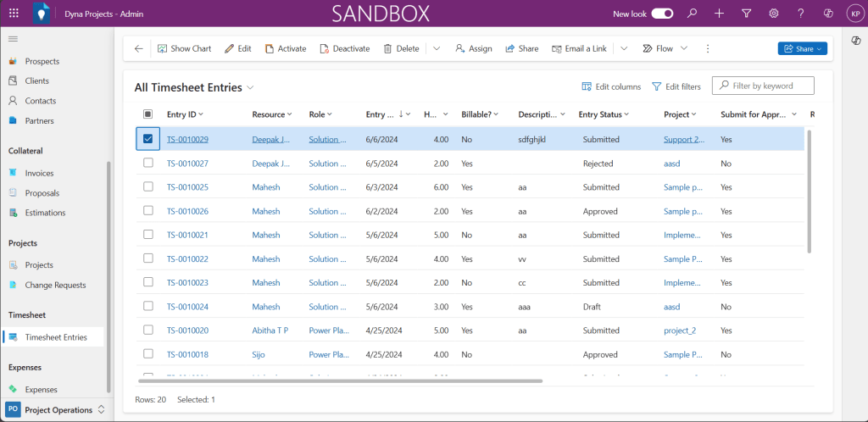
Task: Collapse the site map hamburger icon
Action: 13,39
